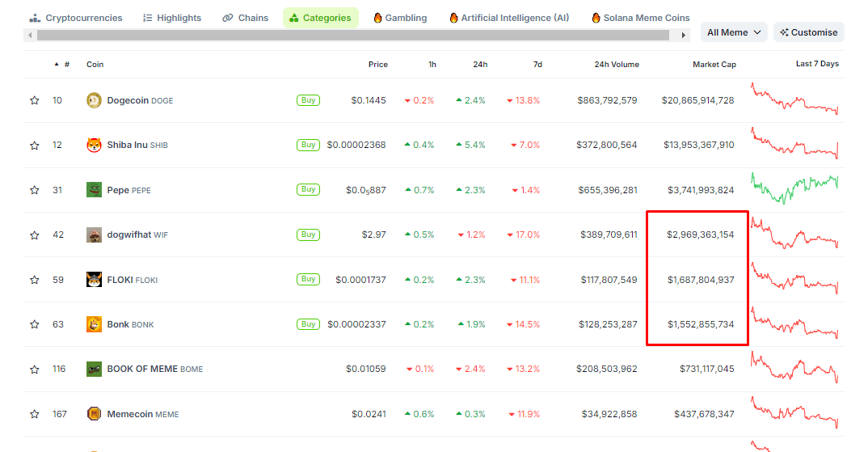Buy Pepe via Buy button
The image size is (868, 452).
[x=309, y=189]
